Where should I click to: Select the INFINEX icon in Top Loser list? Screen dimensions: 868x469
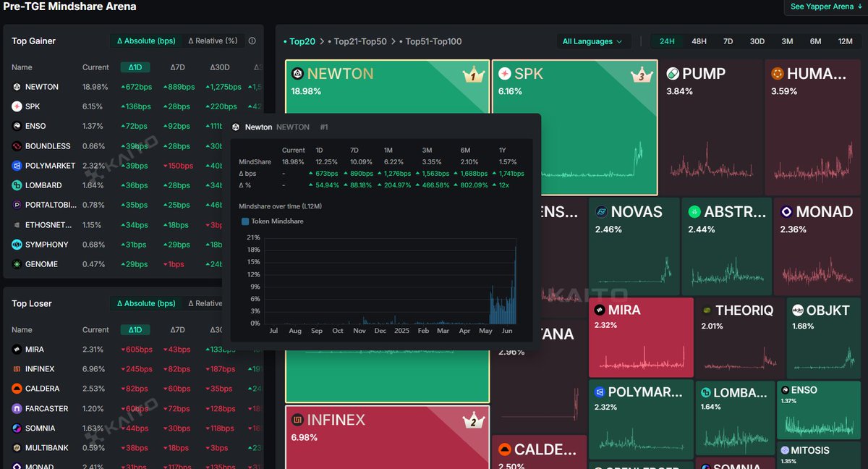click(x=17, y=369)
